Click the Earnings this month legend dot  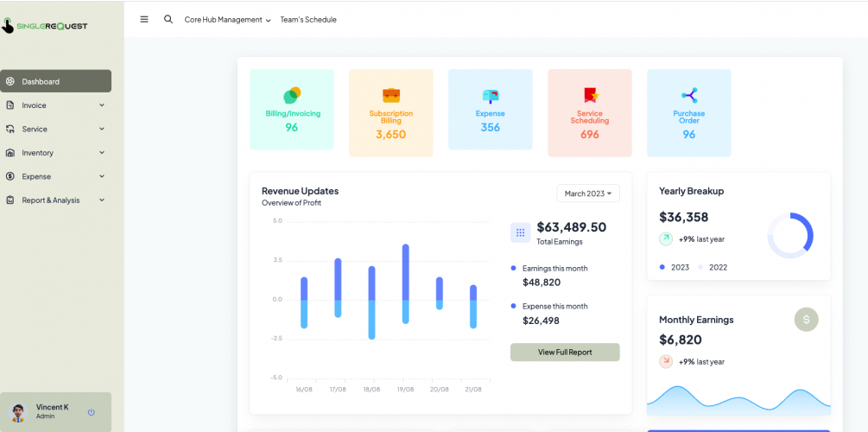click(514, 268)
